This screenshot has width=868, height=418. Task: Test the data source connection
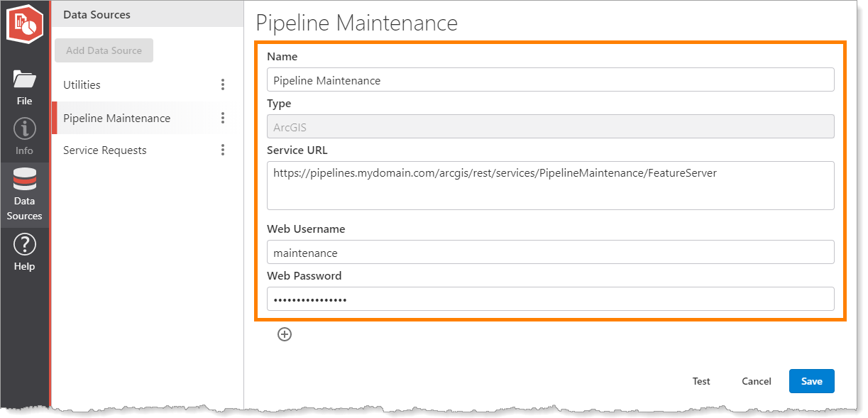click(701, 380)
